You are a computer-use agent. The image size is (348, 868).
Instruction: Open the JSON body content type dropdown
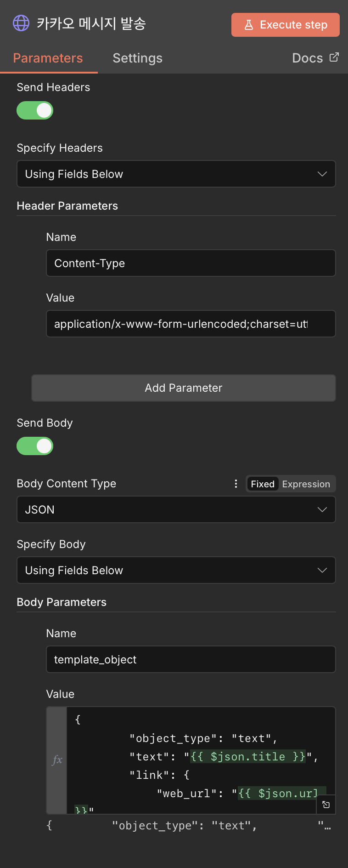point(176,509)
